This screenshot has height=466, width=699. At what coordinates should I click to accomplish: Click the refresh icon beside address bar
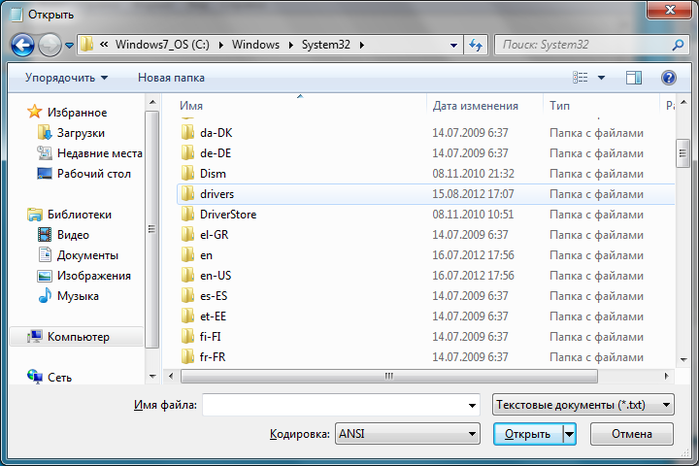(476, 45)
